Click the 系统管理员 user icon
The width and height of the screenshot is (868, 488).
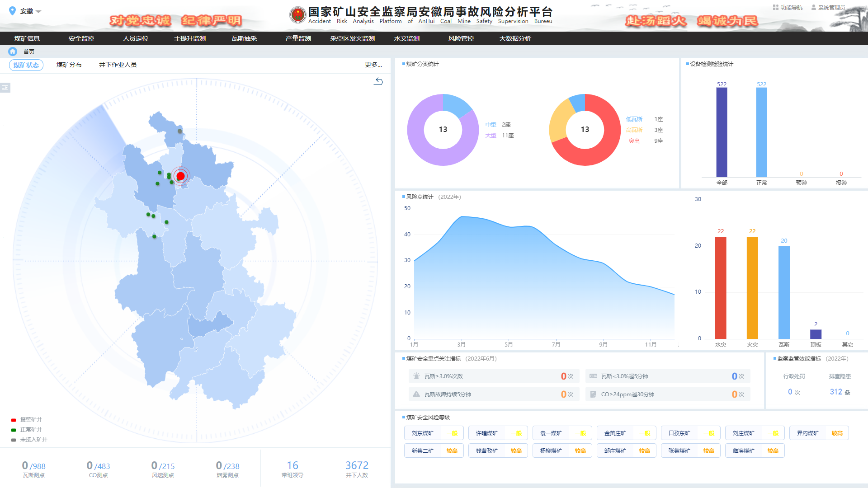814,7
